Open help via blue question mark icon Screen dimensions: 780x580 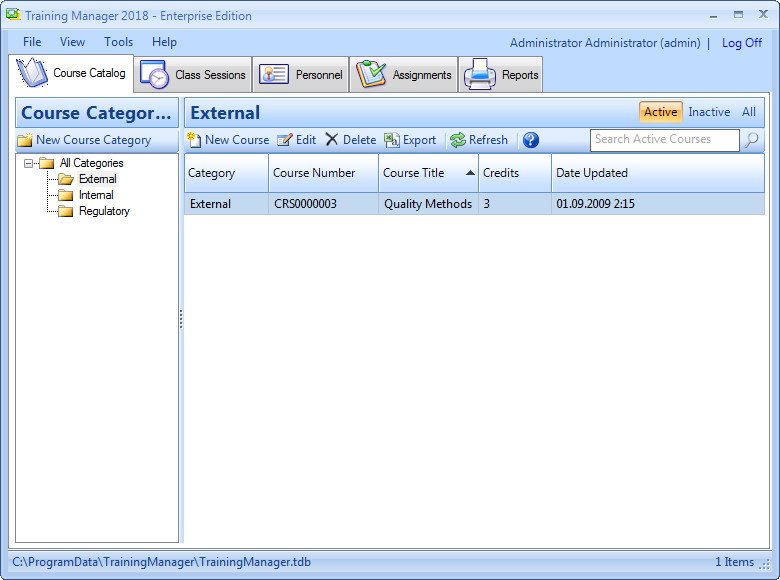tap(531, 140)
